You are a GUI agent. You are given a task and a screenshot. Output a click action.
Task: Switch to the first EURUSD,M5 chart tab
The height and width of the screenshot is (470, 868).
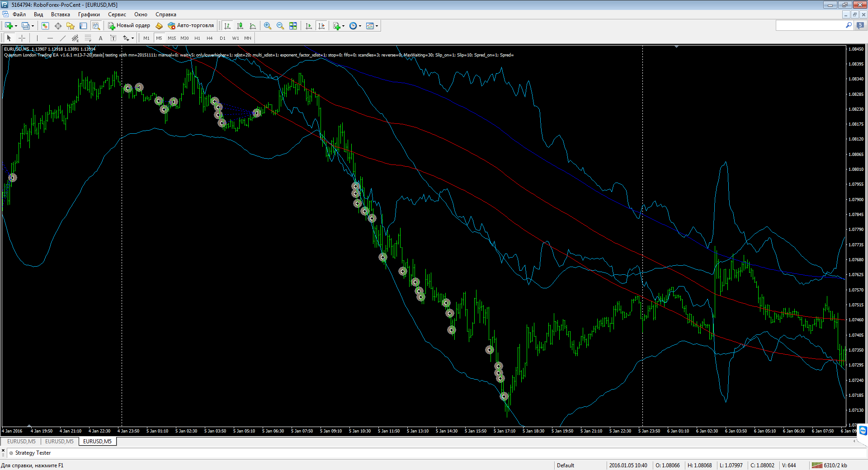[x=21, y=442]
